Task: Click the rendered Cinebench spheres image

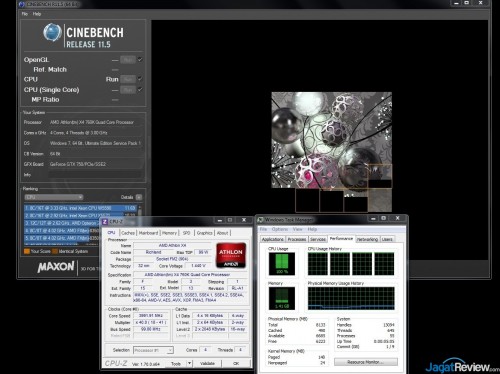Action: (x=332, y=152)
